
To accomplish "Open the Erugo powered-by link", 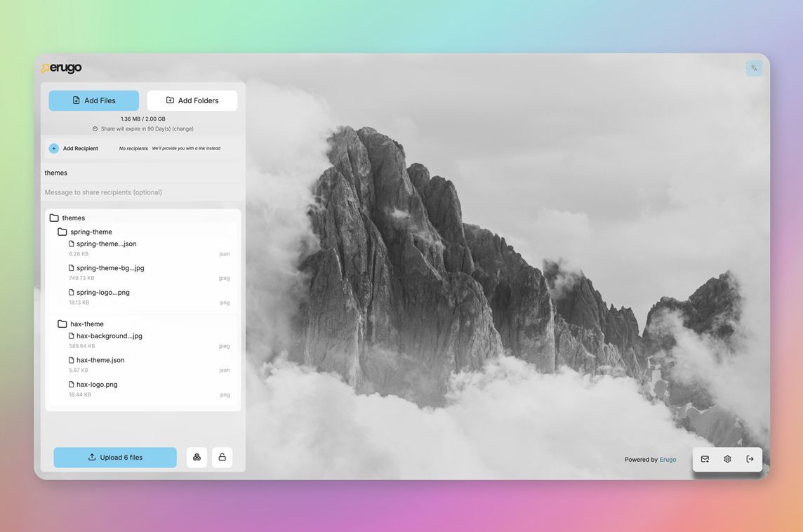I will pos(668,460).
